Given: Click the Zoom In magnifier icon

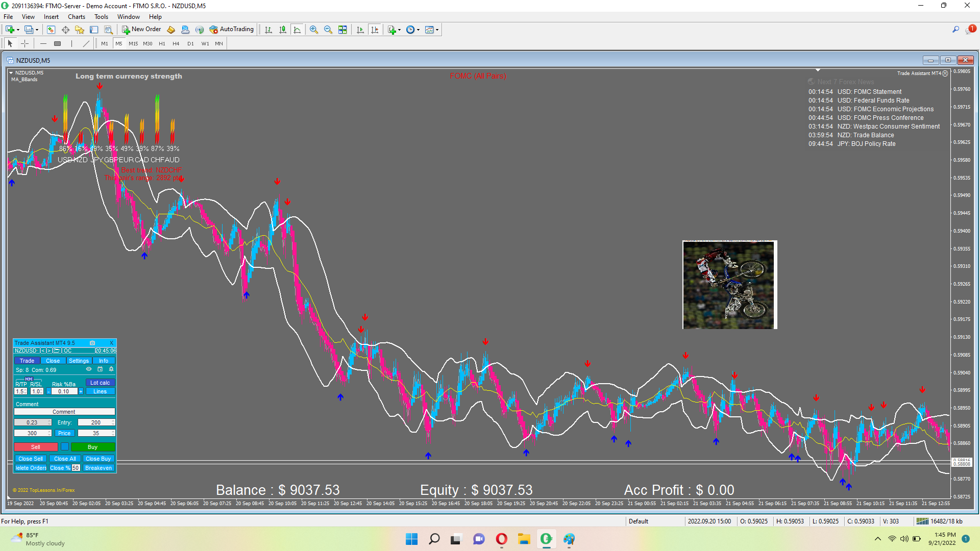Looking at the screenshot, I should (x=313, y=30).
